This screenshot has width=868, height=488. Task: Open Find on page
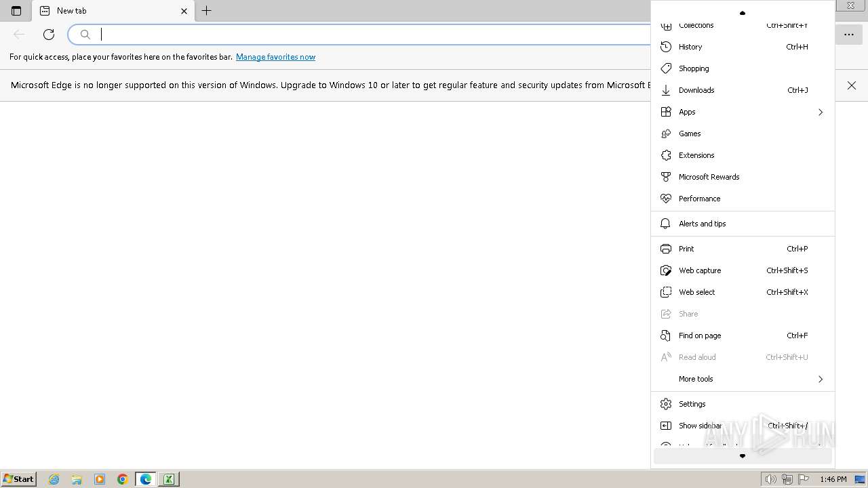(x=743, y=335)
